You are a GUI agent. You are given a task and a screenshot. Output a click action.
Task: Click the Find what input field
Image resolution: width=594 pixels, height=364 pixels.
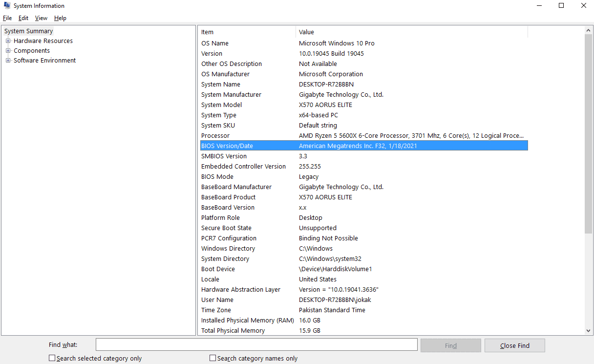click(256, 345)
